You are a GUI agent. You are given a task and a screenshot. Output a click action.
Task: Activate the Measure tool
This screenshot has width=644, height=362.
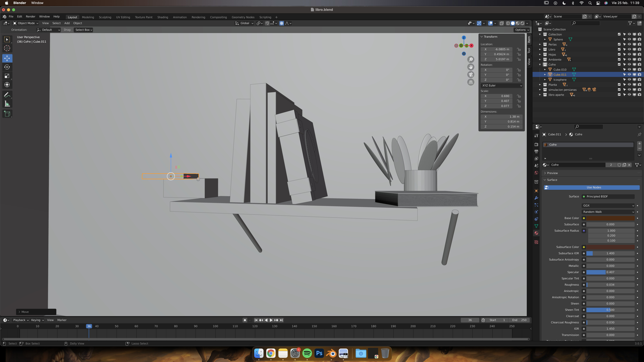click(x=7, y=104)
